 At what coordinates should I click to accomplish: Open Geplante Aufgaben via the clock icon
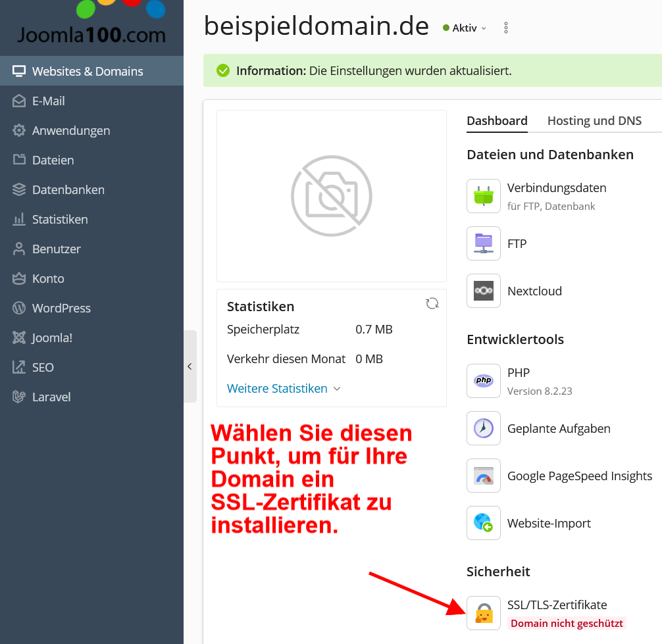(x=484, y=428)
